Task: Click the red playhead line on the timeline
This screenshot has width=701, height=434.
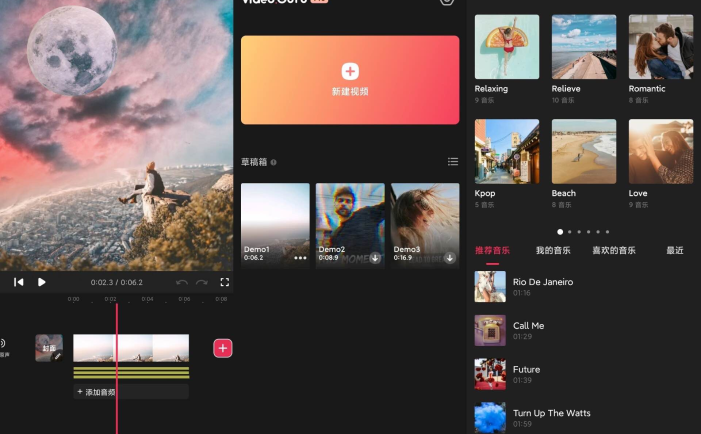Action: (117, 367)
